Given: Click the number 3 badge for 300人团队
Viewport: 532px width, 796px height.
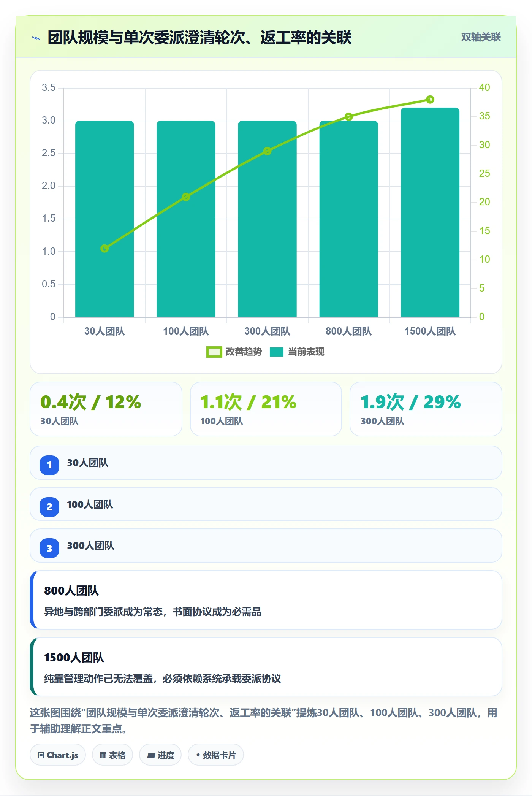Looking at the screenshot, I should [49, 549].
